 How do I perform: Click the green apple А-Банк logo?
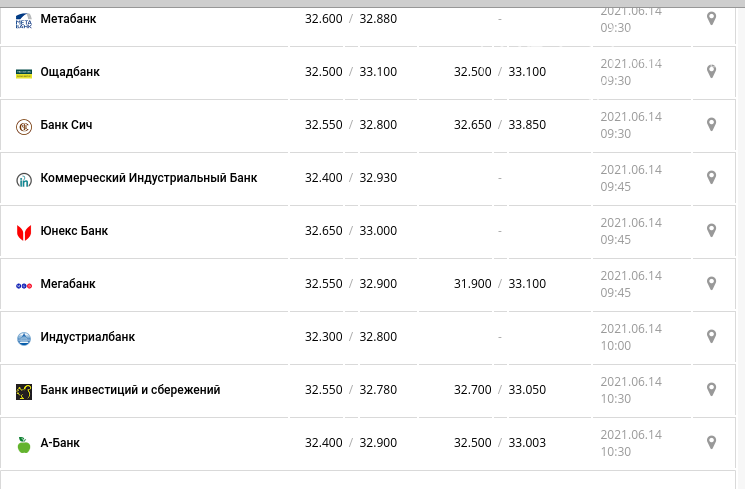tap(24, 445)
